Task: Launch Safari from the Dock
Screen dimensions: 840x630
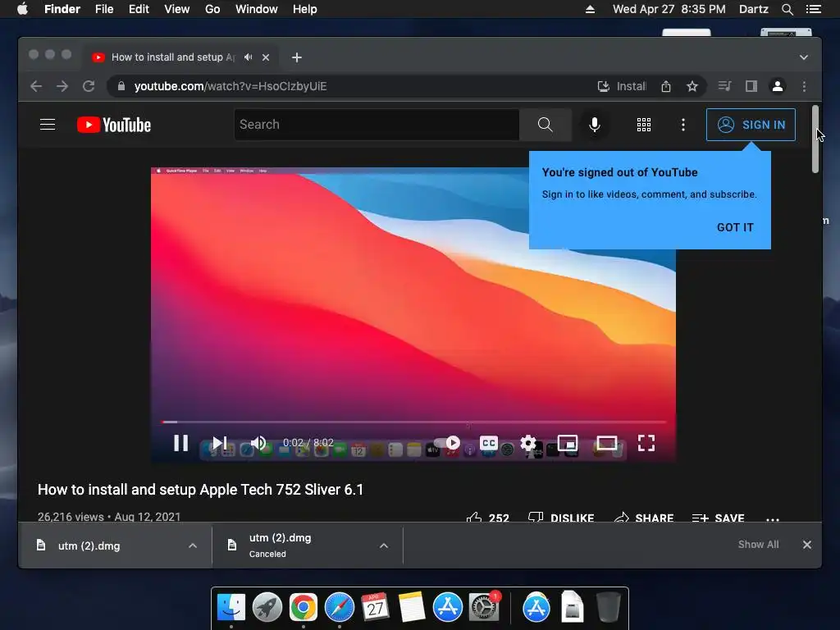Action: 339,607
